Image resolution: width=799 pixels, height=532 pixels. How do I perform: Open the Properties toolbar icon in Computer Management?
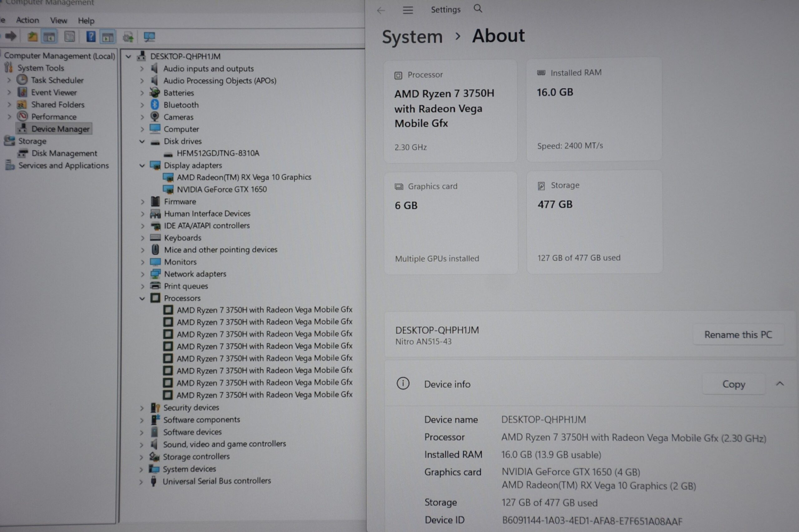[x=70, y=37]
